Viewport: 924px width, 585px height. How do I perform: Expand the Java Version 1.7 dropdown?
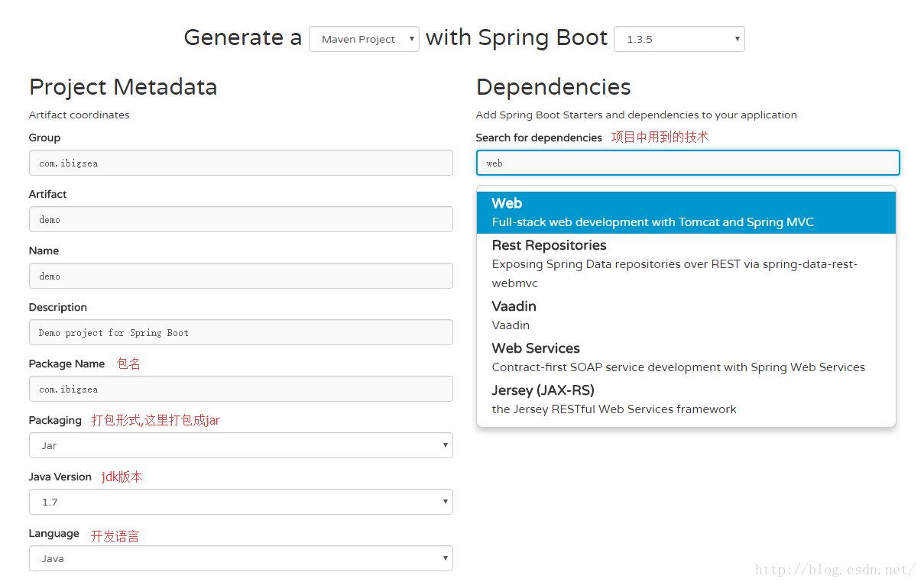[x=241, y=502]
